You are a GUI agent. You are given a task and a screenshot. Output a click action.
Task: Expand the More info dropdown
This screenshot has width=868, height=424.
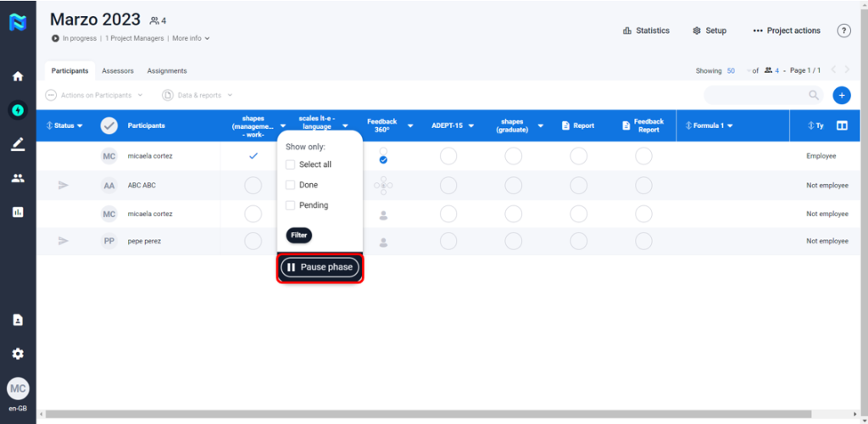[191, 38]
